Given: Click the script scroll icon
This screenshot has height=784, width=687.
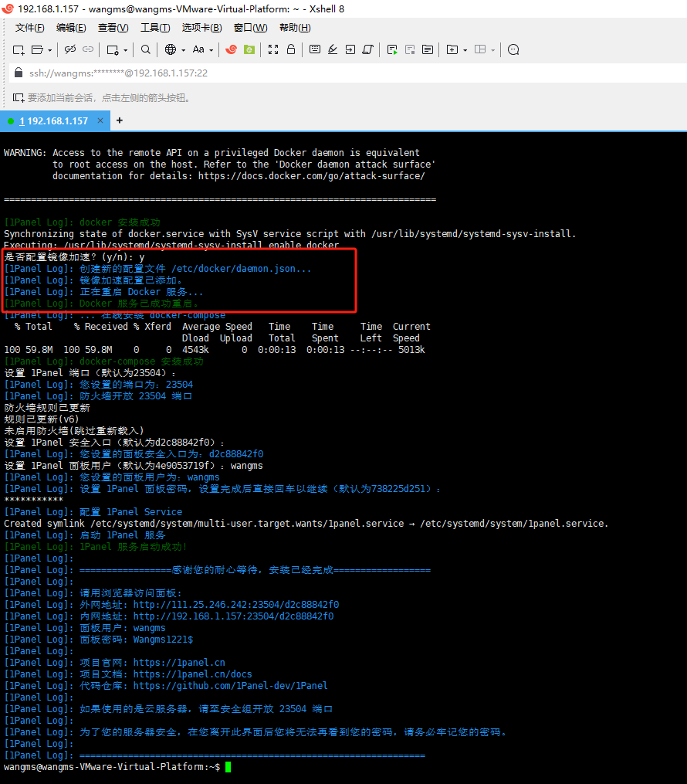Looking at the screenshot, I should pos(367,49).
